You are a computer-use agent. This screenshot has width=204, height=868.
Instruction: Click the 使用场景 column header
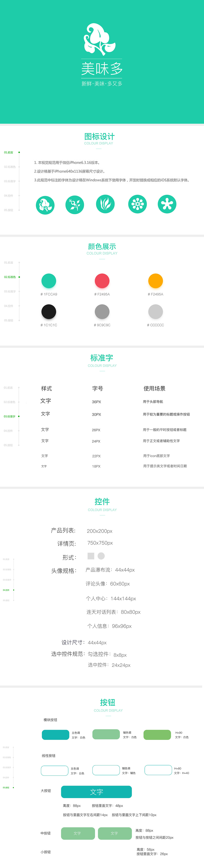pos(155,389)
